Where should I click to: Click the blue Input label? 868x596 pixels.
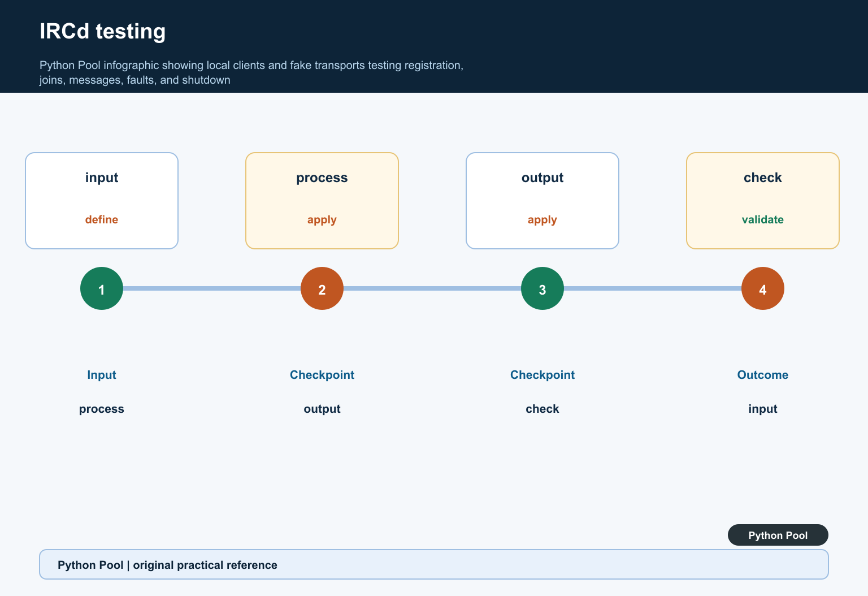[102, 375]
